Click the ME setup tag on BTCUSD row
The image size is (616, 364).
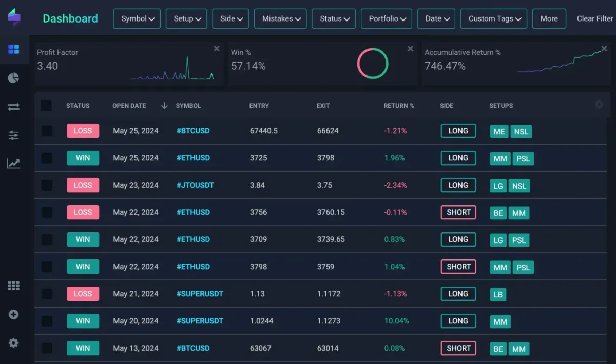point(499,132)
